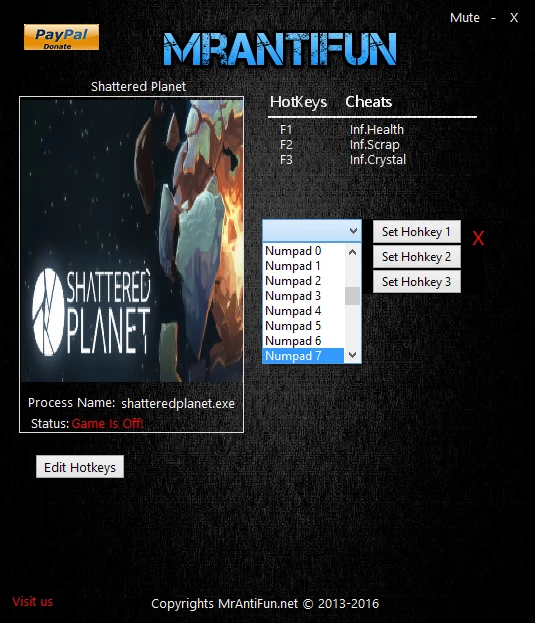Click Set Hohkey 1 button

coord(417,232)
